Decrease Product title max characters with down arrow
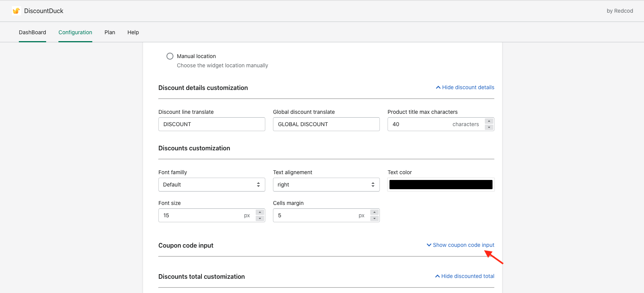Screen dimensions: 644x293 [489, 127]
